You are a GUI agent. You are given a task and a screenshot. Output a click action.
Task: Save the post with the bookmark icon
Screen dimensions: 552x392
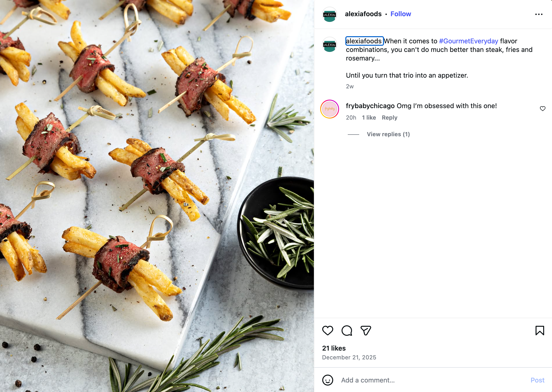point(539,331)
